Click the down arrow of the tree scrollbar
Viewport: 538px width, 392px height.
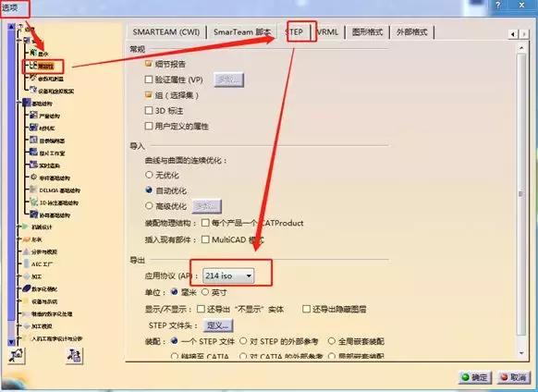tap(11, 342)
